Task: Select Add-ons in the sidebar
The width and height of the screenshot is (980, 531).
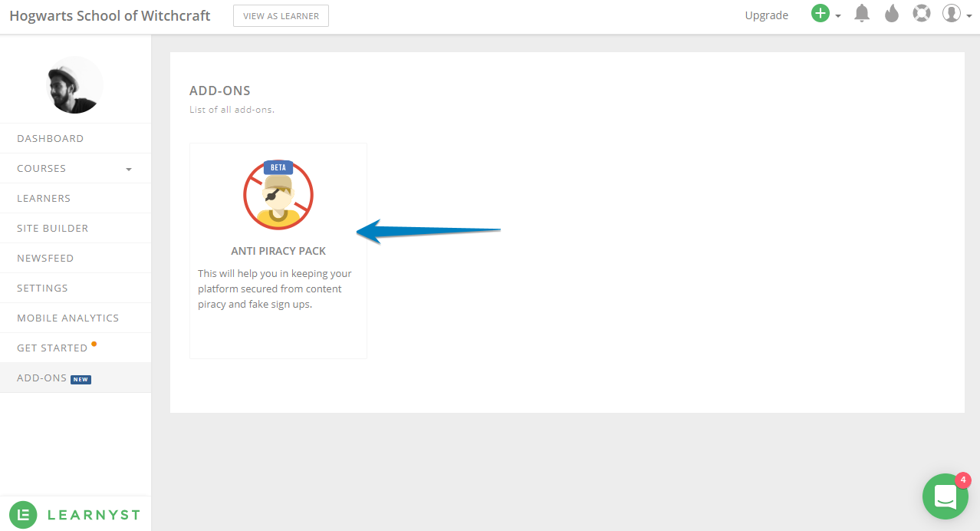Action: click(x=75, y=378)
